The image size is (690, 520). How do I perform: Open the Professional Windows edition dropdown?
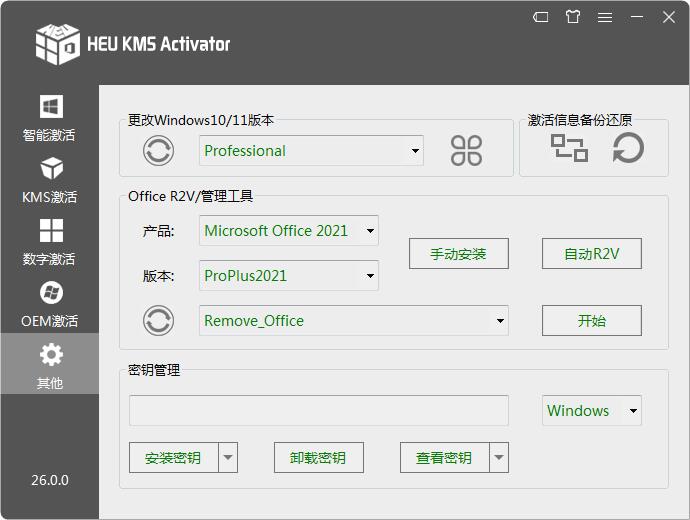[x=311, y=150]
